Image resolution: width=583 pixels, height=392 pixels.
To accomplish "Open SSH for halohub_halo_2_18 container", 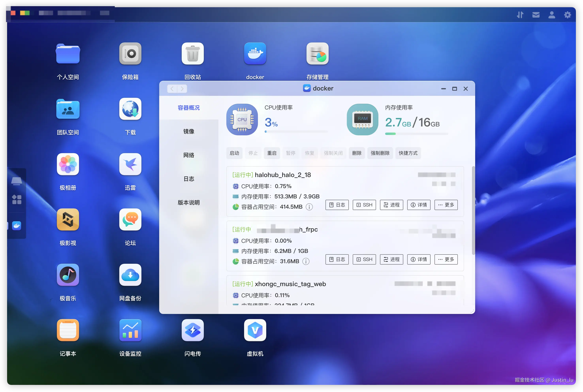I will (x=364, y=205).
